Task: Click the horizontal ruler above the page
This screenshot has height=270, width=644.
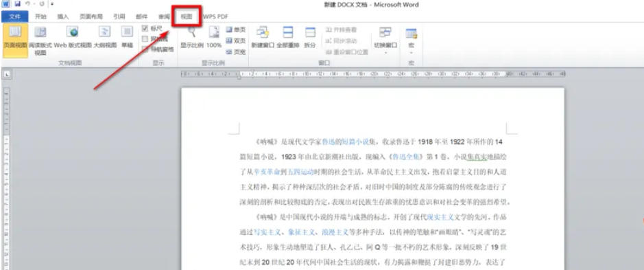Action: point(373,74)
